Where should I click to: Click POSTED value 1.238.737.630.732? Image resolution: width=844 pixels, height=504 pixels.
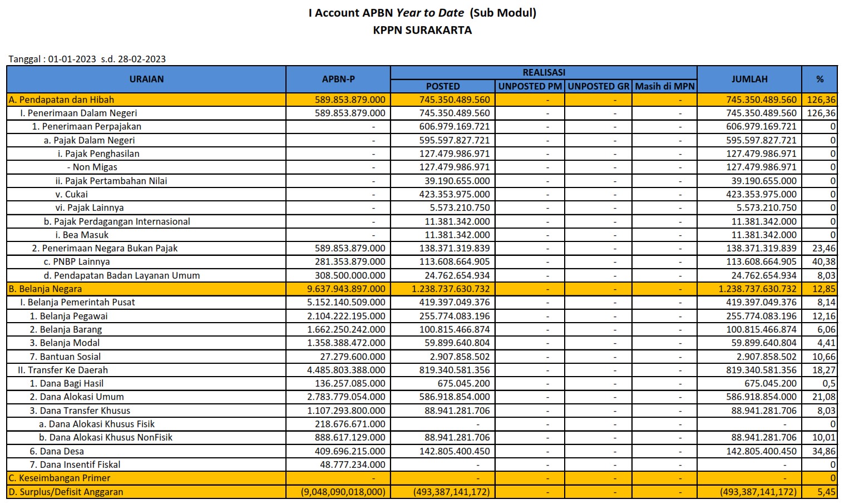[451, 289]
